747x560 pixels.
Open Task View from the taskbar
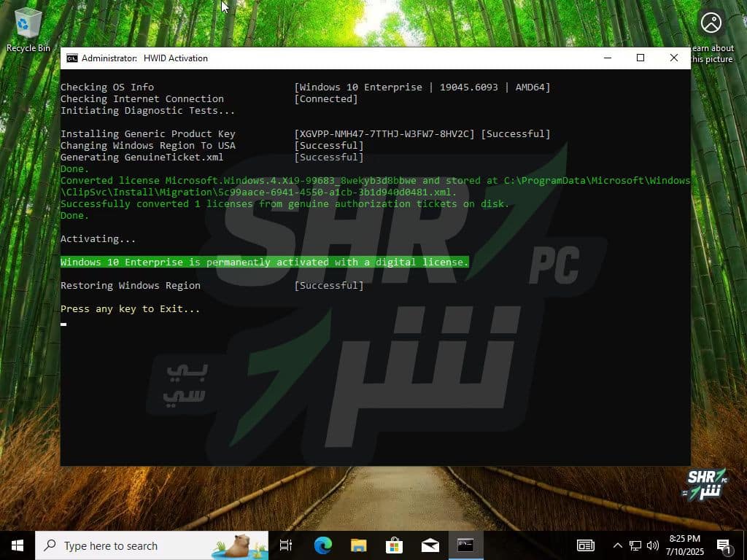click(286, 545)
